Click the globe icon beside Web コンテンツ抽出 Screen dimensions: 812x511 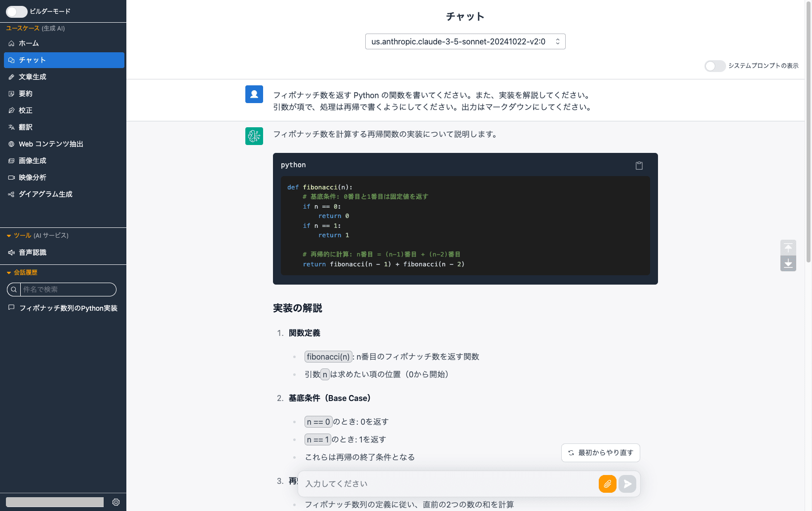click(11, 144)
